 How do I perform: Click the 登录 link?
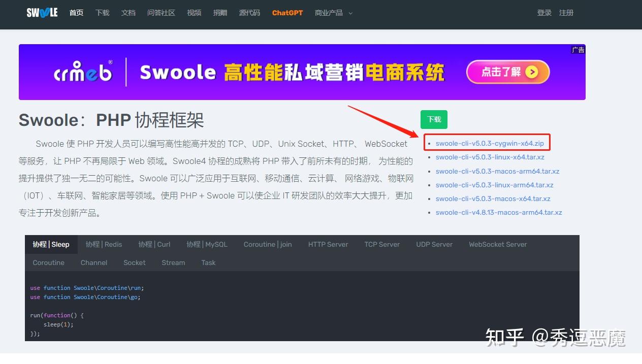tap(544, 13)
